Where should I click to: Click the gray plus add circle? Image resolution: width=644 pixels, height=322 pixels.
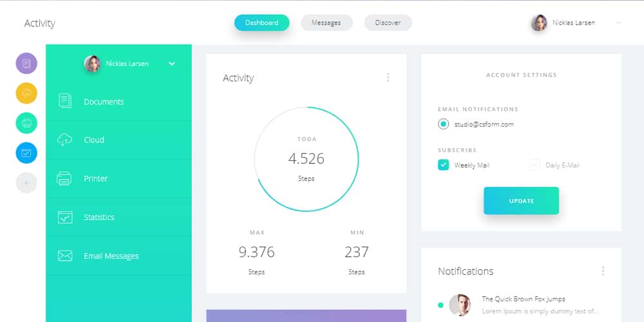pos(26,183)
